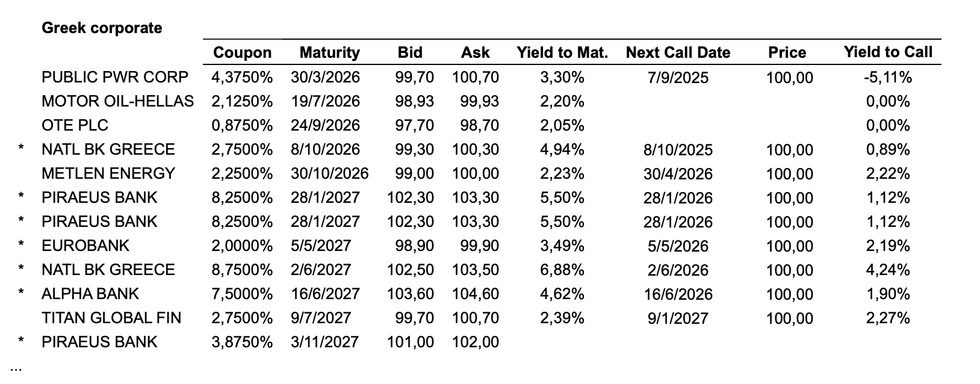The image size is (980, 384).
Task: Click the MOTOR OIL-HELLAS bond name
Action: 118,101
